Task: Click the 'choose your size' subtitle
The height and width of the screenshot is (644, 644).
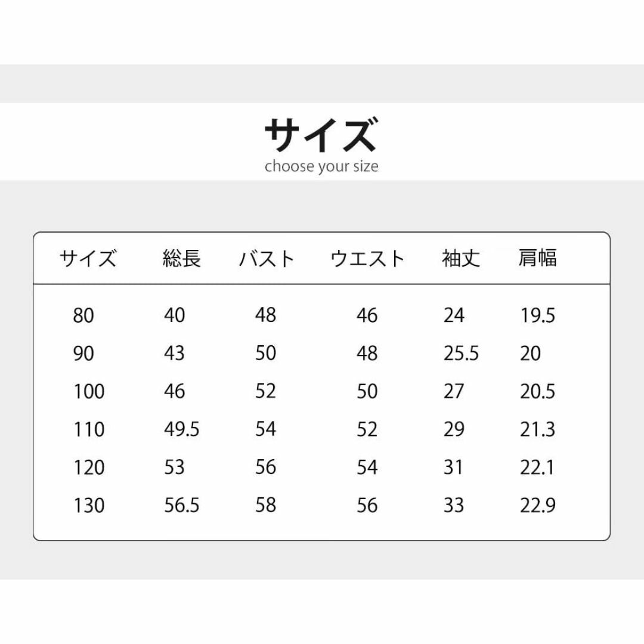Action: pyautogui.click(x=321, y=167)
